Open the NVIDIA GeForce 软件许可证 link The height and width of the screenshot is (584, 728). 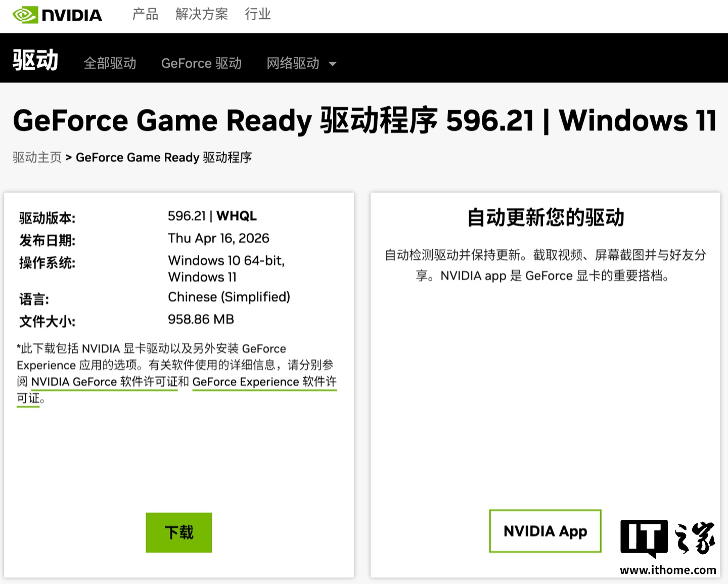[104, 382]
